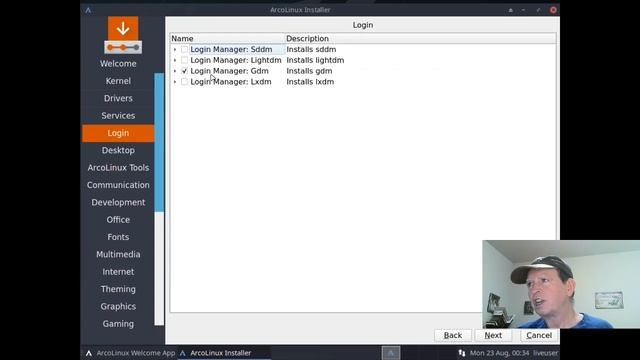Click the Back button
Image resolution: width=640 pixels, height=360 pixels.
click(453, 335)
